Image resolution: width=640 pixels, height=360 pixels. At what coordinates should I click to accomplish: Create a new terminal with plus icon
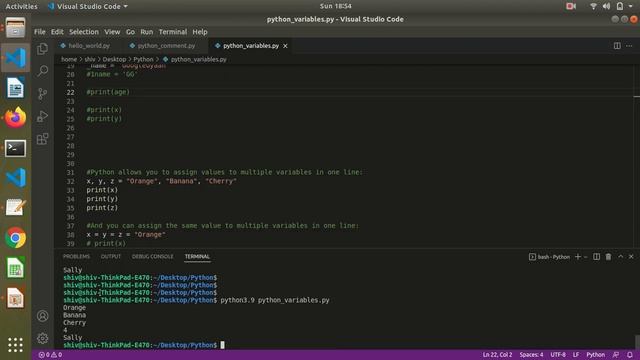click(x=578, y=257)
